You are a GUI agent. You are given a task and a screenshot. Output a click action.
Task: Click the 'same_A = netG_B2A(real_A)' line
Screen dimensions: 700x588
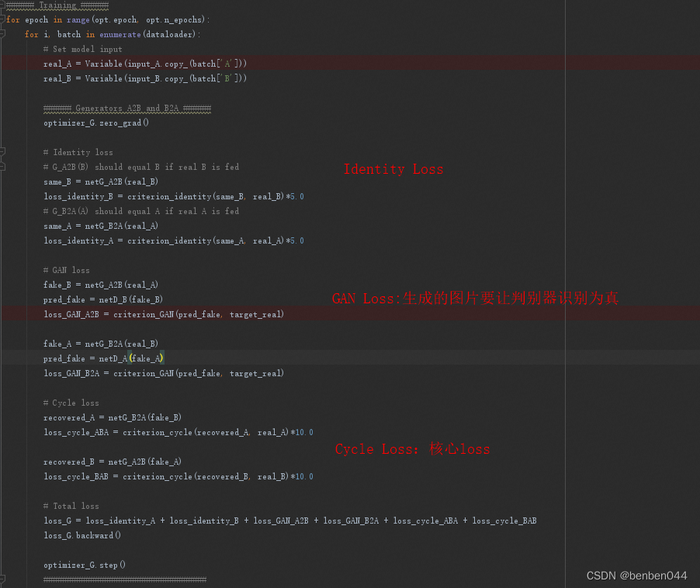[101, 226]
